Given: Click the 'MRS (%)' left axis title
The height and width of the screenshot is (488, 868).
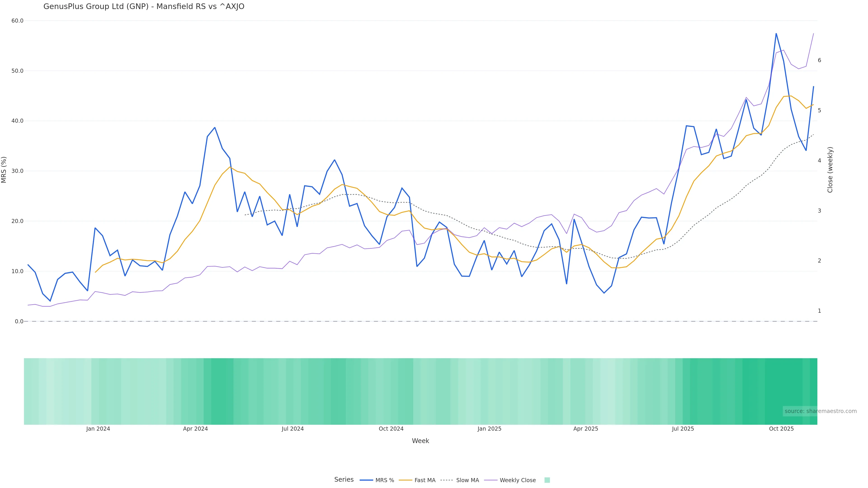Looking at the screenshot, I should pos(4,169).
